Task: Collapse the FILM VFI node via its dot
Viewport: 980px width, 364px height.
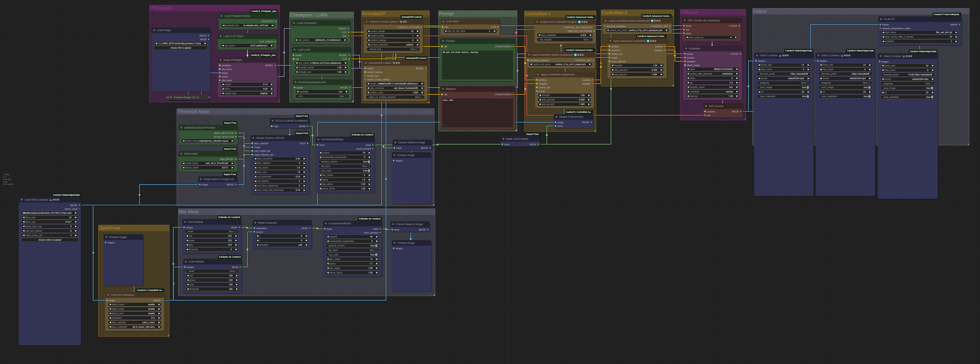Action: 881,19
